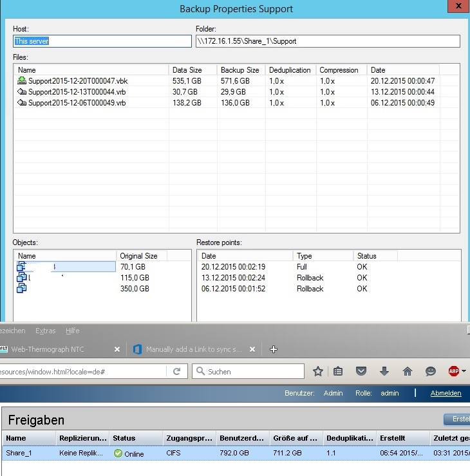This screenshot has width=470, height=476.
Task: Click the Pocket save icon
Action: [x=361, y=371]
